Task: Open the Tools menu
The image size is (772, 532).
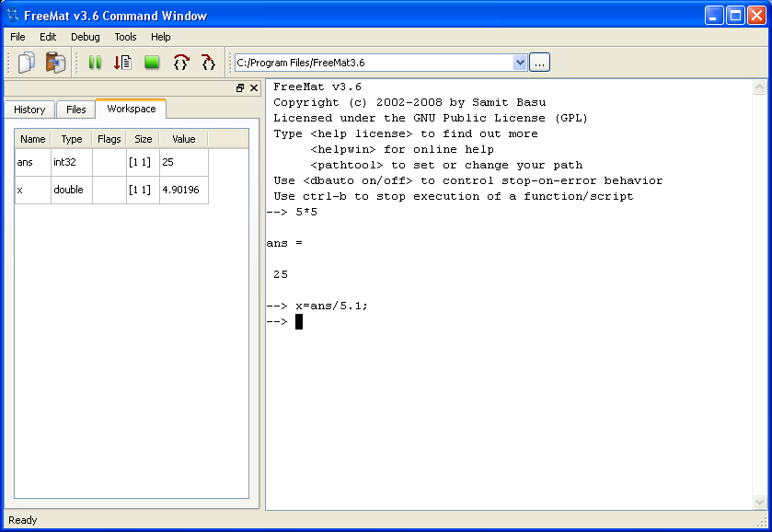Action: click(125, 37)
